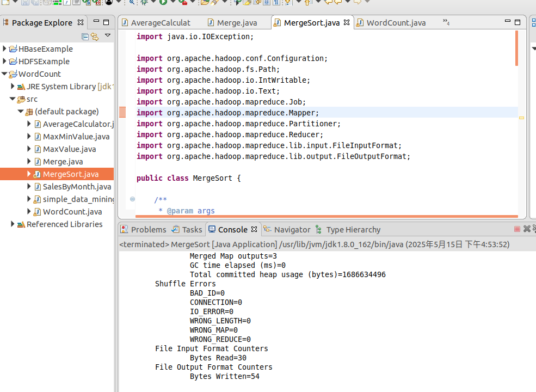Switch to the Merge.java editor tab
536x392 pixels.
point(237,23)
